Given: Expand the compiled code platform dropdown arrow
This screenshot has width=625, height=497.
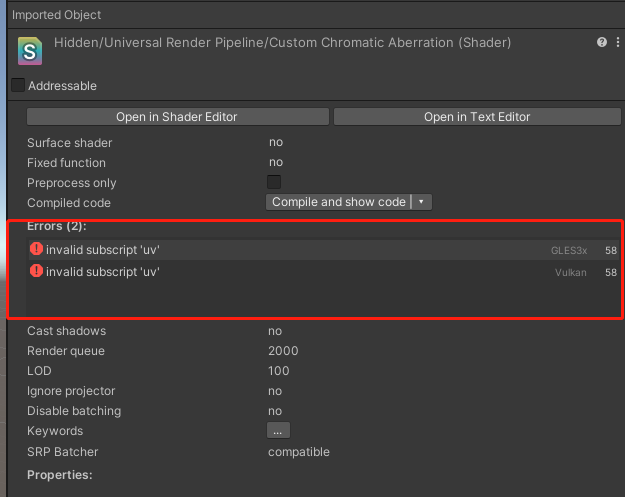Looking at the screenshot, I should point(422,202).
